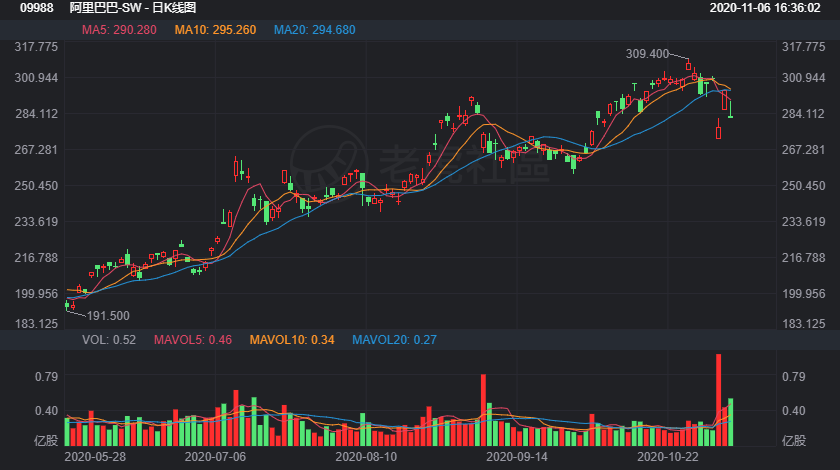Click the 191.500 low price annotation
The image size is (840, 470).
[108, 316]
